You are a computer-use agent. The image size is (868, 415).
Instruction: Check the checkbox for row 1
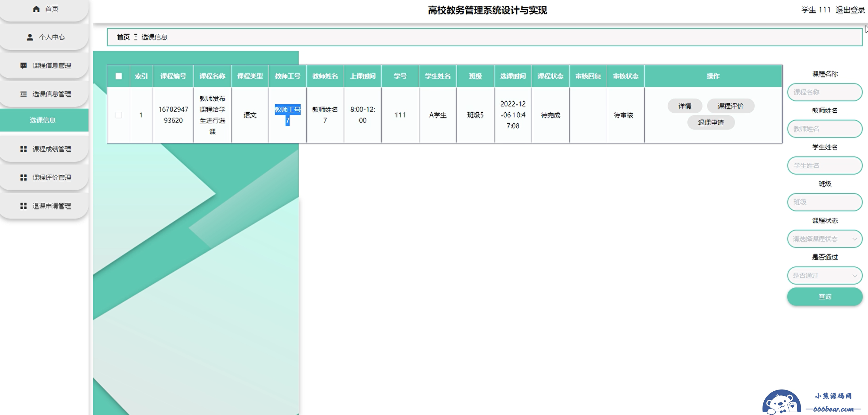coord(119,115)
